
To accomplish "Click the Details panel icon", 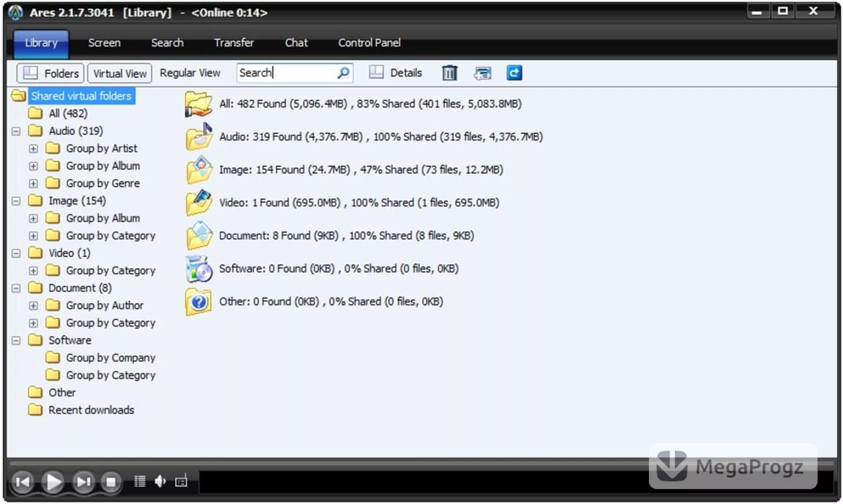I will (376, 72).
